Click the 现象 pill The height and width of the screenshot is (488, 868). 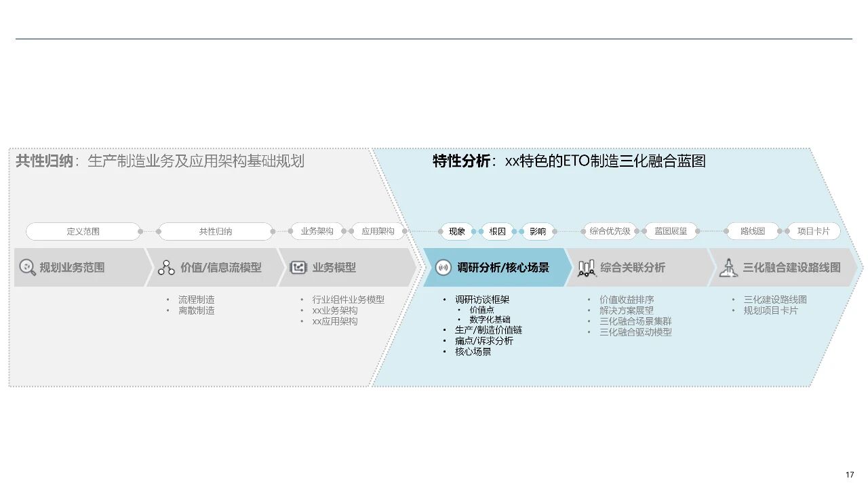[x=457, y=232]
